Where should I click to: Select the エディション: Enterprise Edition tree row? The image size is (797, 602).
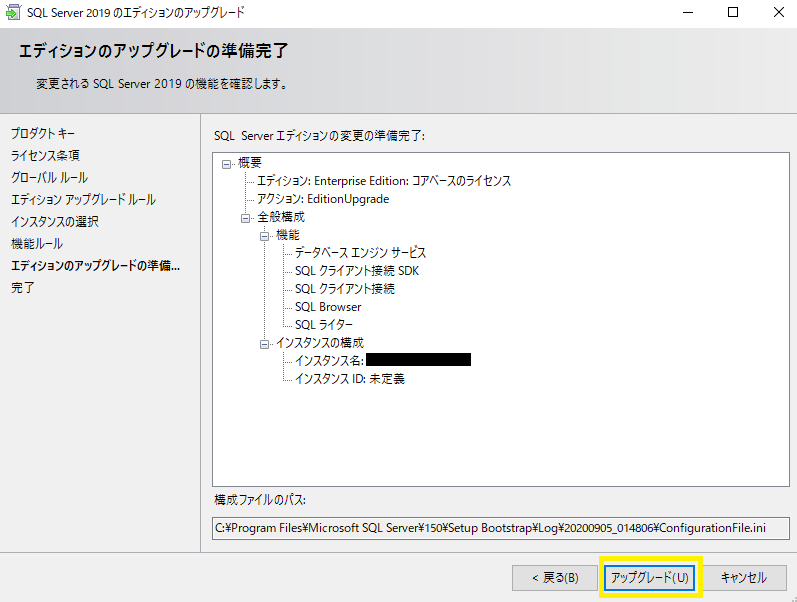tap(384, 181)
